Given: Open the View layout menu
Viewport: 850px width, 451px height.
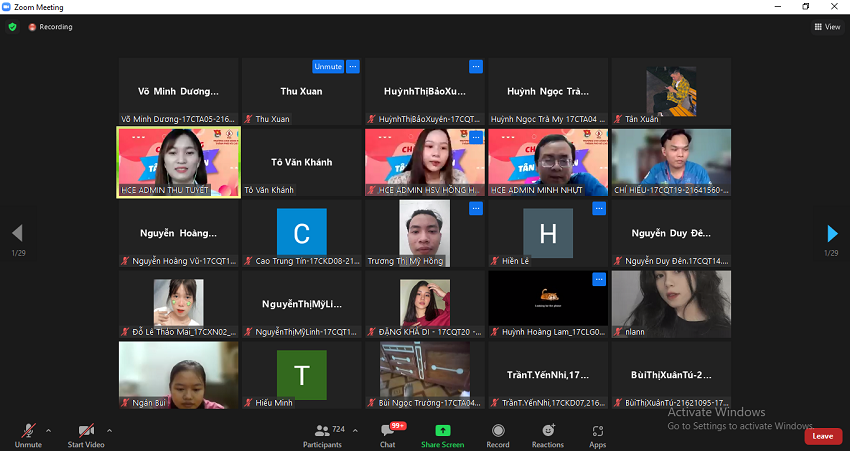Looking at the screenshot, I should 826,27.
